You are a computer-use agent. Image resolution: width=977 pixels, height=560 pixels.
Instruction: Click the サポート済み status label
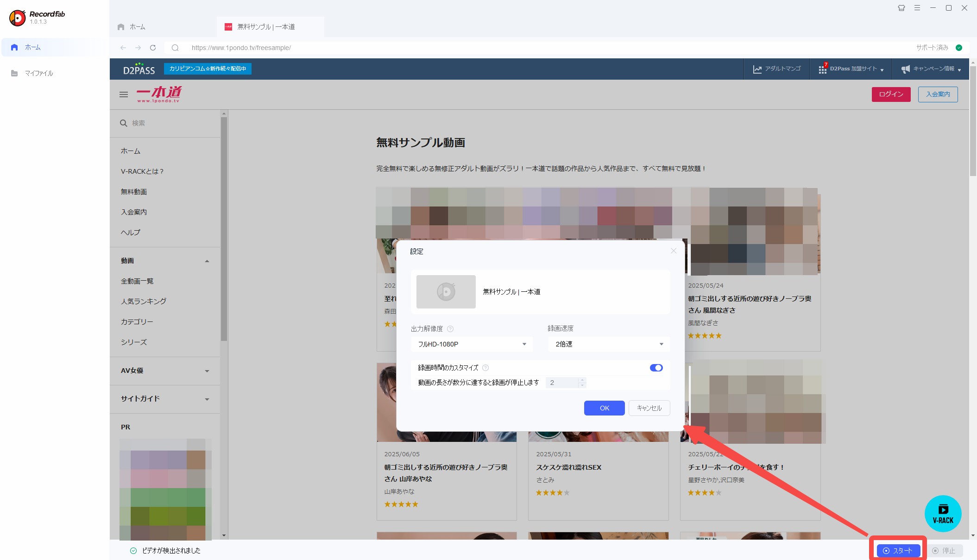coord(932,48)
